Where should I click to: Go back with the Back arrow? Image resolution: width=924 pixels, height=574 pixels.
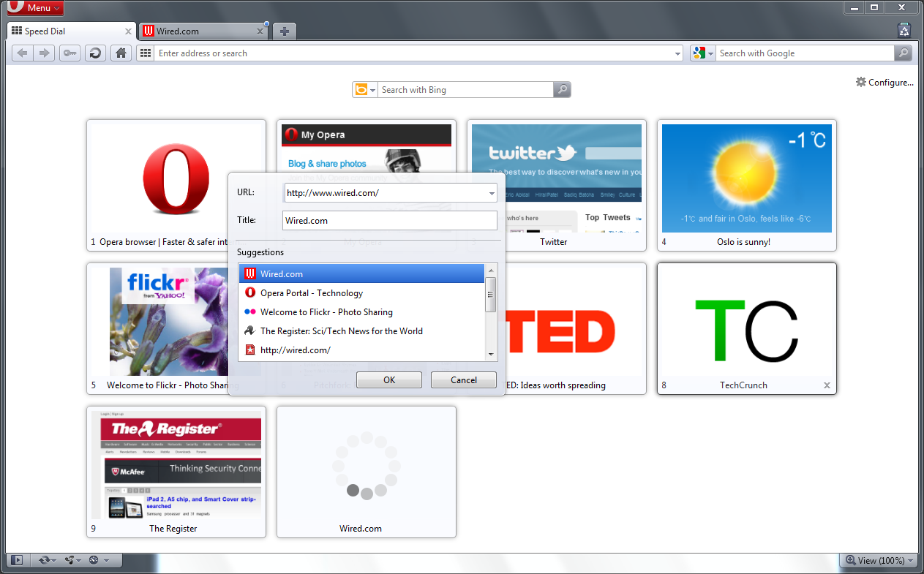23,53
